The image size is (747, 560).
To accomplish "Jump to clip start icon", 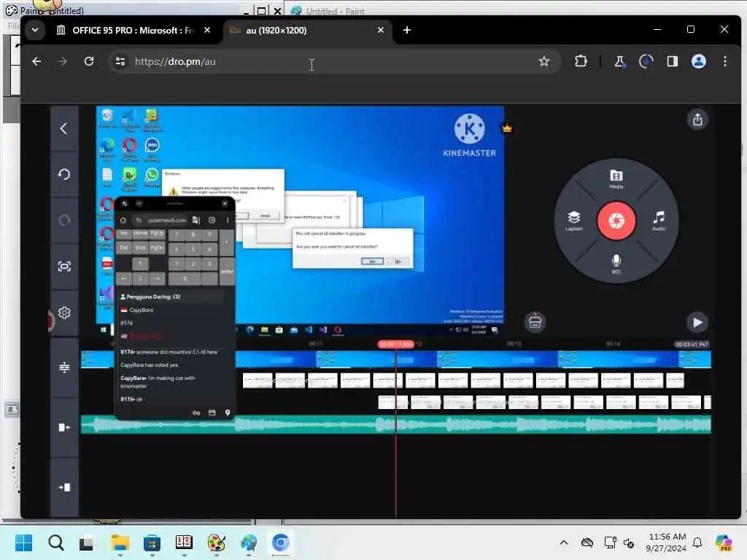I will 64,427.
